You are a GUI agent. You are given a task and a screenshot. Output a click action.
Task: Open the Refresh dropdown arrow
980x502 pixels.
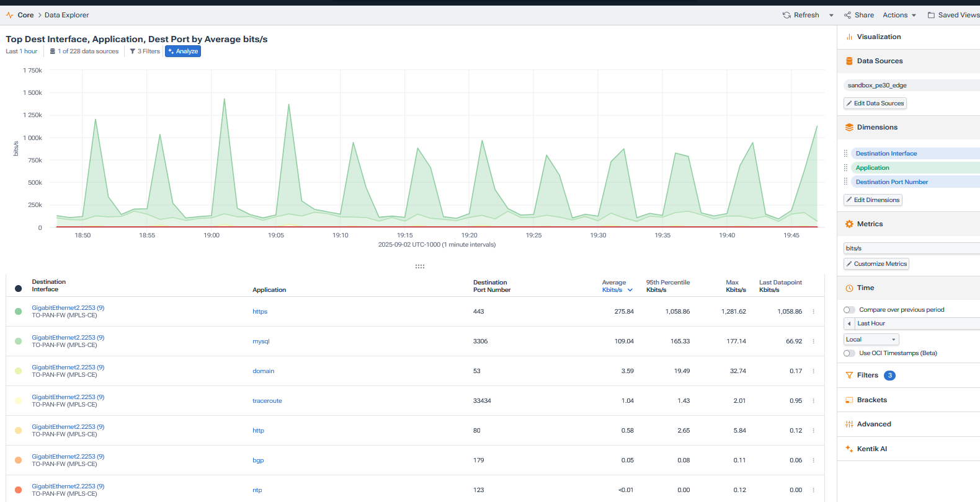831,15
